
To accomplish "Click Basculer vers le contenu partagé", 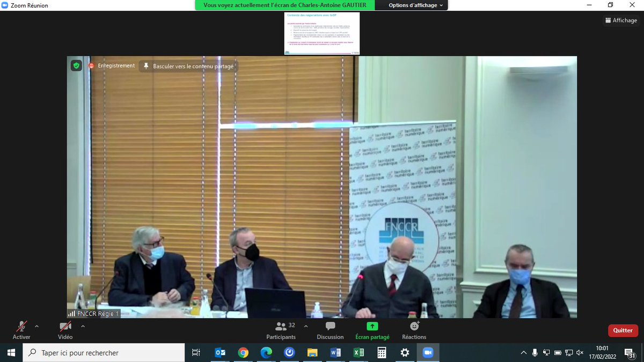I will [188, 67].
